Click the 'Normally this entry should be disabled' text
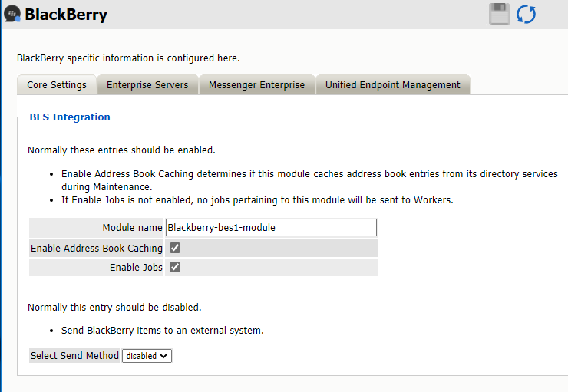Screen dimensions: 568x392 [114, 308]
